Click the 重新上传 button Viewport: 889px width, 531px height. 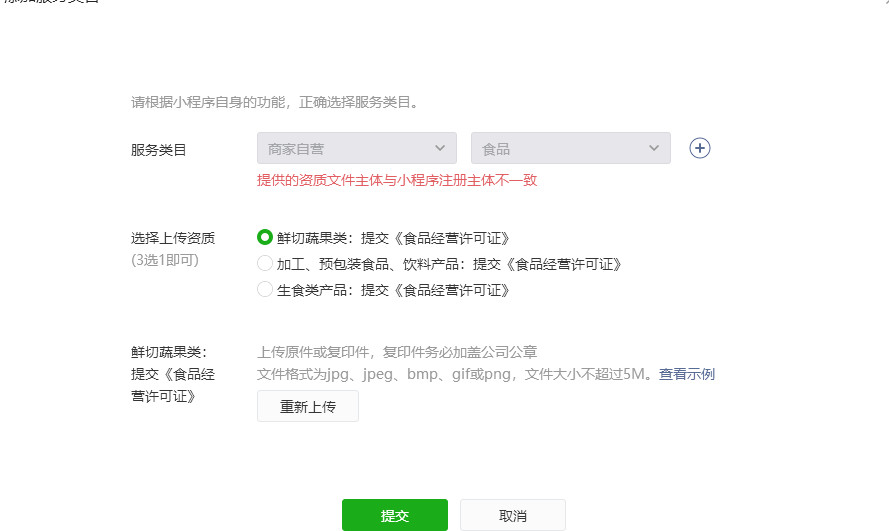coord(308,406)
